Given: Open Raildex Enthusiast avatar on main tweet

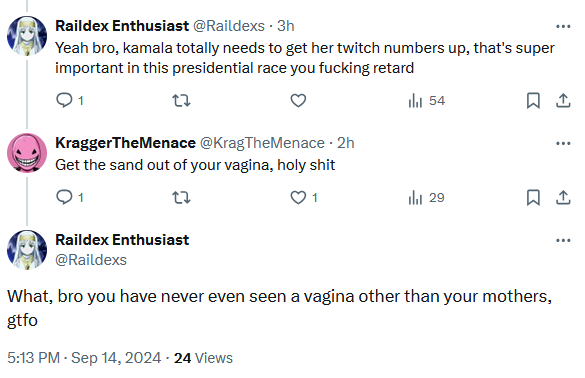Looking at the screenshot, I should pos(27,250).
